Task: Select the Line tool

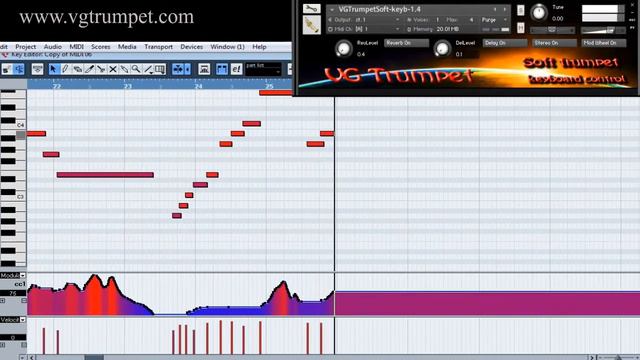Action: tap(148, 69)
